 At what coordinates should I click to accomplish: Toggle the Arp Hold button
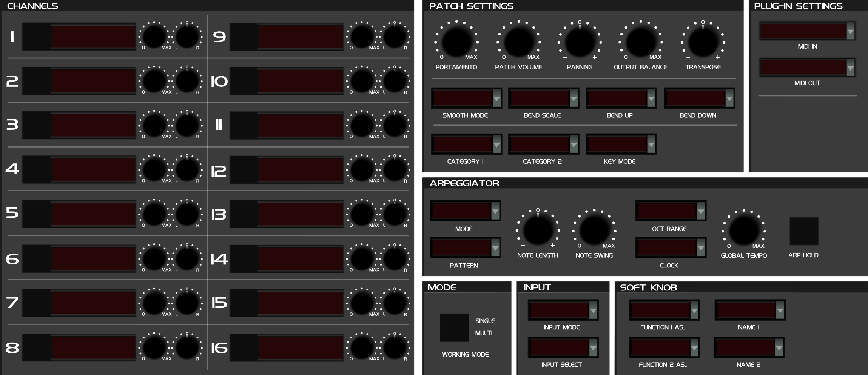(804, 231)
